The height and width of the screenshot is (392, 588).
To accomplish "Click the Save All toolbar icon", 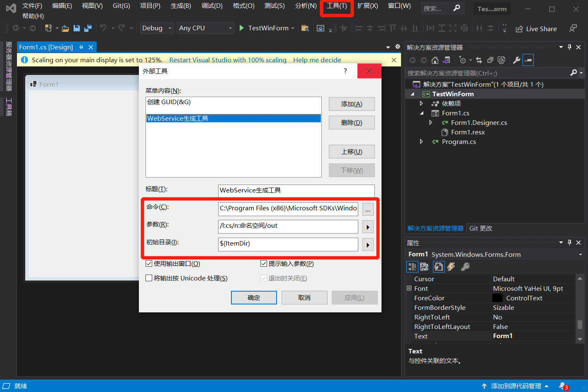I will [88, 28].
